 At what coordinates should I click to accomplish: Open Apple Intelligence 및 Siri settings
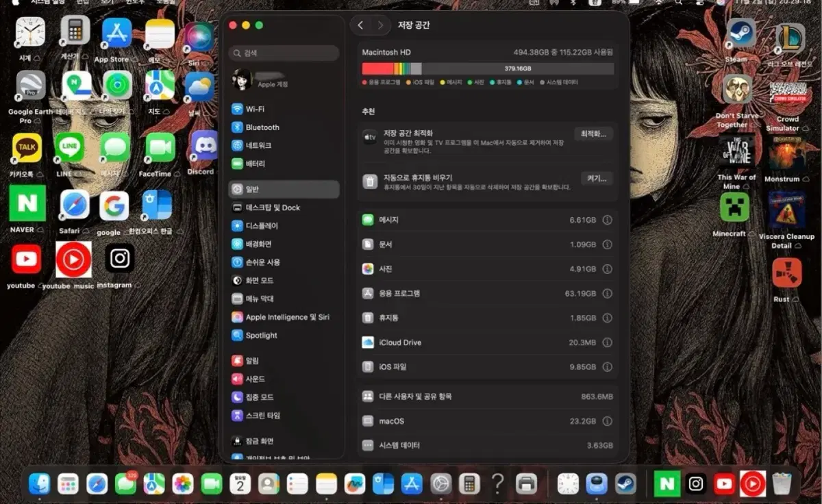click(x=284, y=317)
